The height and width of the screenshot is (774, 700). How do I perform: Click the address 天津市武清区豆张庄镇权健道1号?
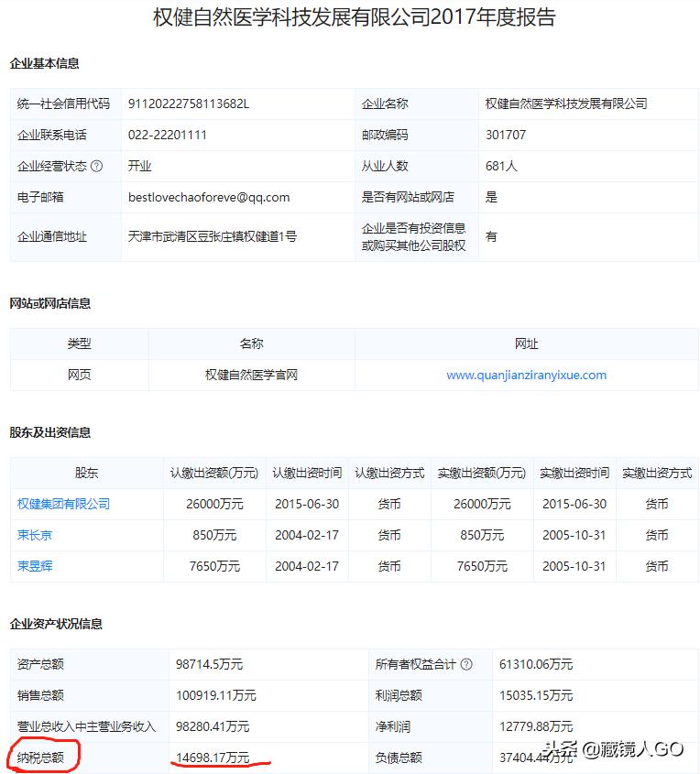(213, 237)
